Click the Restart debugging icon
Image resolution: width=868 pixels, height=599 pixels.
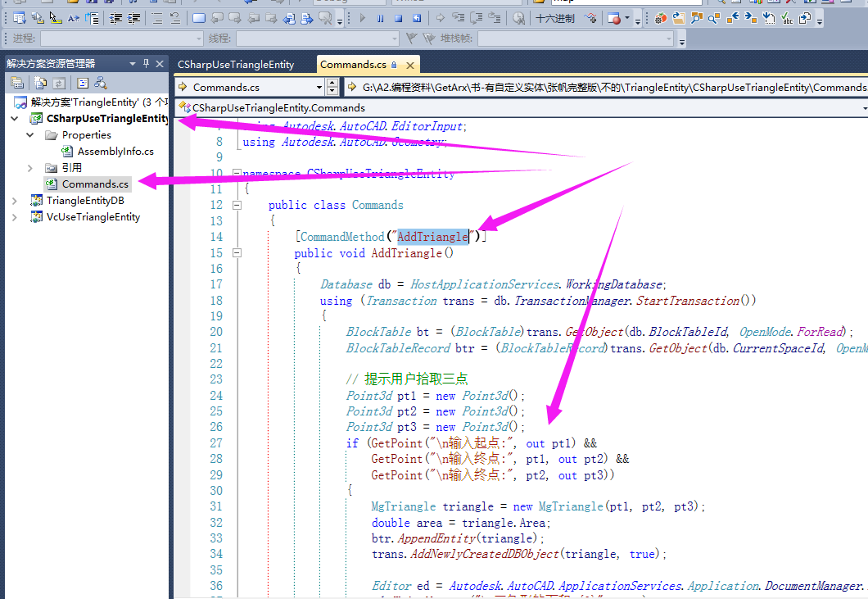point(417,18)
